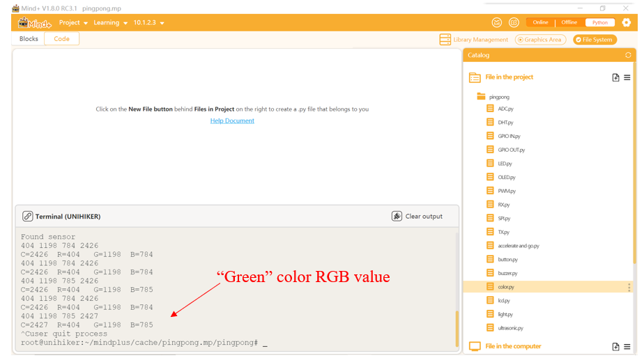Click the Library Management stack icon
644x358 pixels.
(445, 40)
